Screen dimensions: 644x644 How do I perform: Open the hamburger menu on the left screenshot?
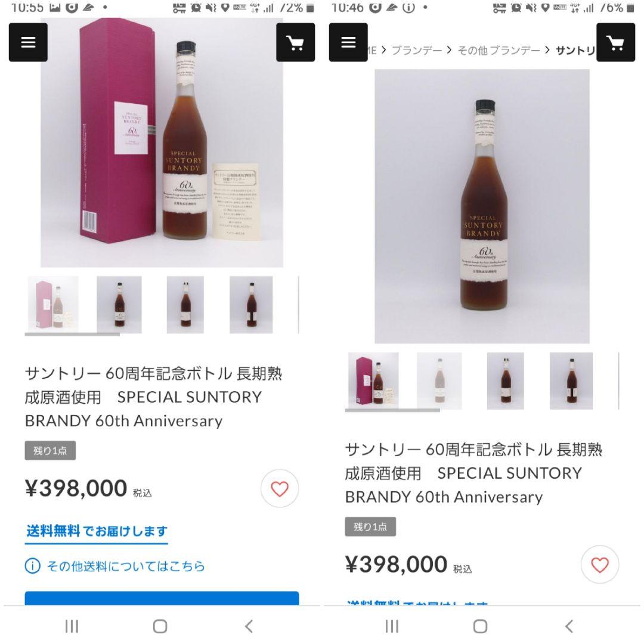coord(27,42)
